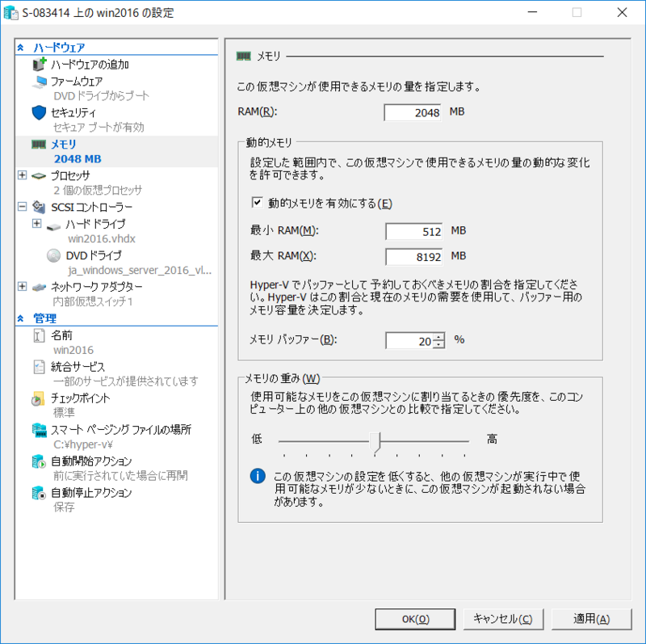The image size is (646, 644).
Task: Toggle Enable Dynamic Memory checkbox
Action: [257, 203]
